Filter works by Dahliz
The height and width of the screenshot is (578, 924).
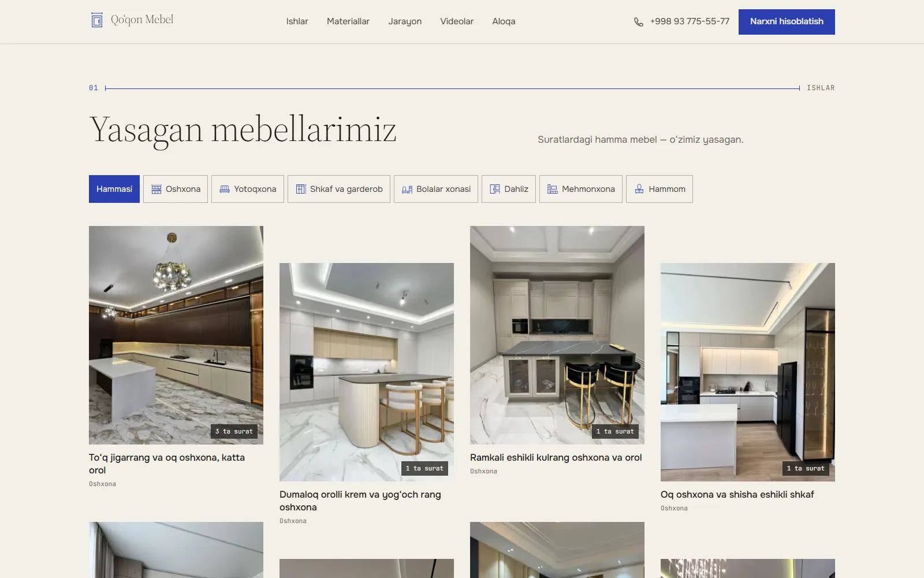coord(509,189)
